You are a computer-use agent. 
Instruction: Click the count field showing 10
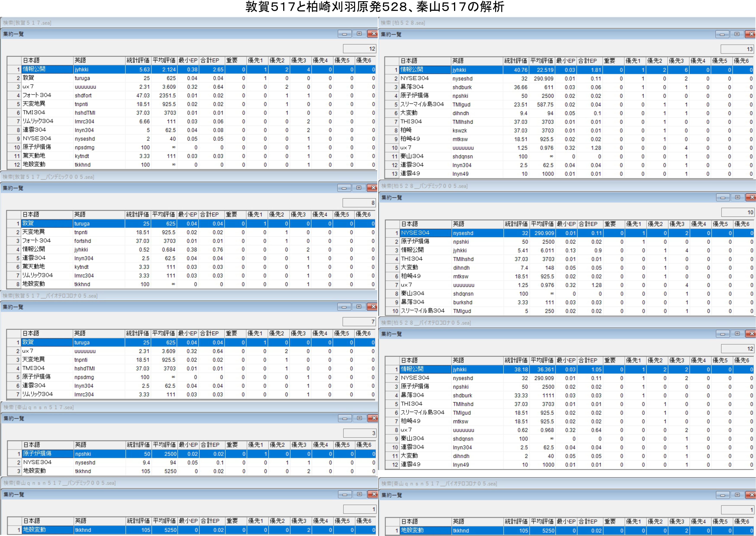point(738,212)
